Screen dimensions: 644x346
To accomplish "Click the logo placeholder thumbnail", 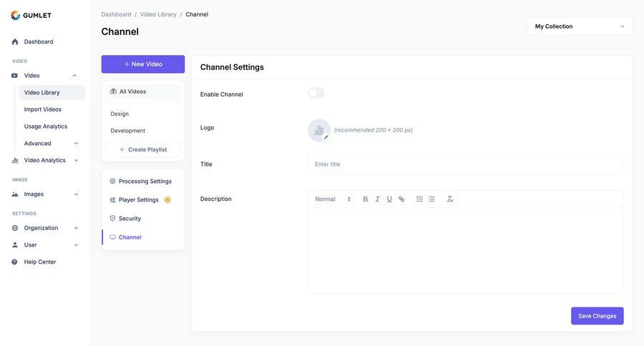I will [319, 131].
